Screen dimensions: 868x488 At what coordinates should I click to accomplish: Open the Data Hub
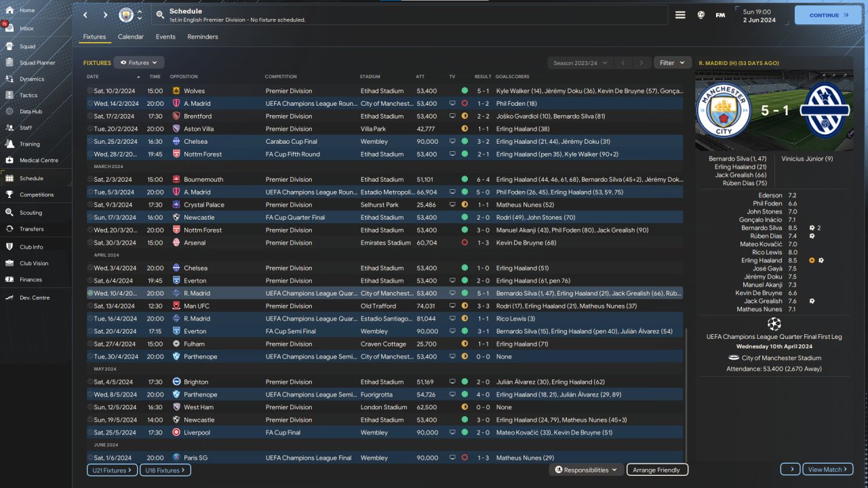[x=31, y=112]
